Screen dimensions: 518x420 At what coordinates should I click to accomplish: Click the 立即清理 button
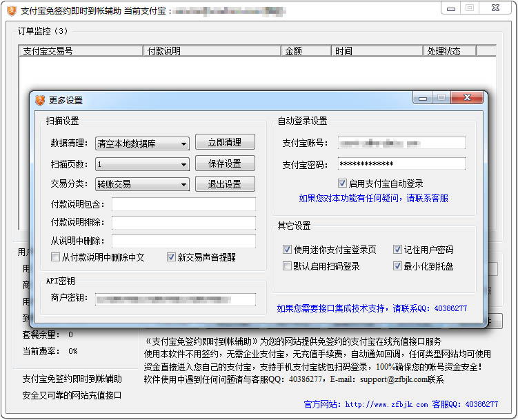click(x=225, y=142)
